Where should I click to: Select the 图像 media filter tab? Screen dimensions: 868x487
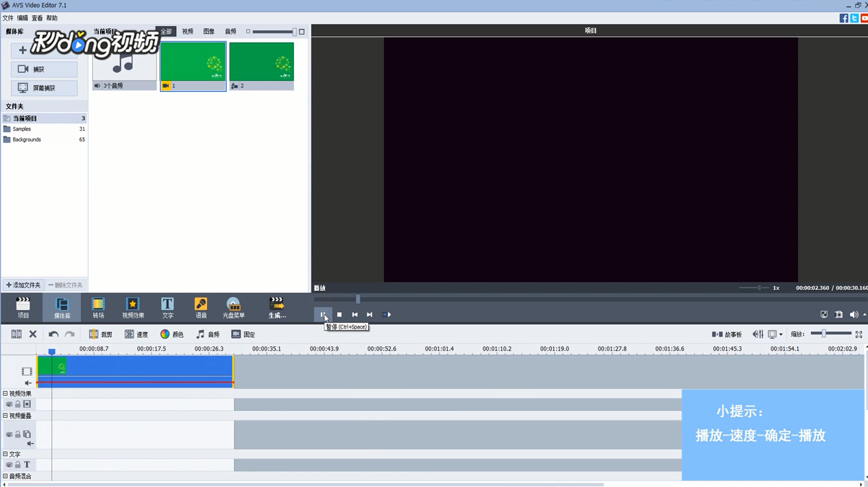click(208, 32)
